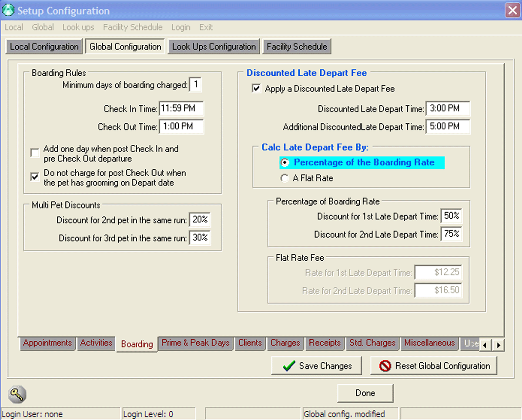Image resolution: width=522 pixels, height=420 pixels.
Task: Open the Facility Schedule configuration page
Action: [x=297, y=46]
